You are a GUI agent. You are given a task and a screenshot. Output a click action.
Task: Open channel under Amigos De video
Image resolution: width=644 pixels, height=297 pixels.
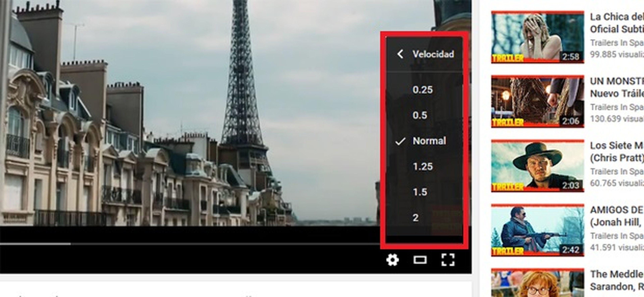tap(617, 236)
